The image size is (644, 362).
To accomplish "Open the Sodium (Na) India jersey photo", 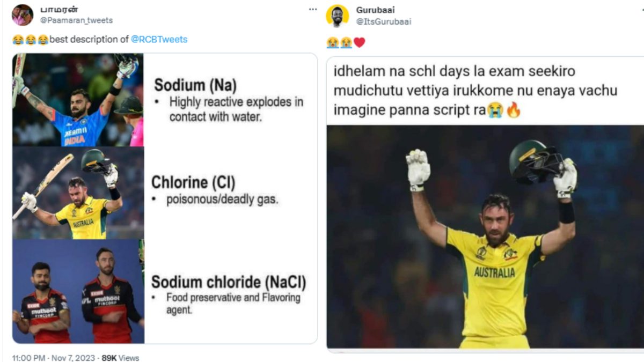I will (x=78, y=100).
